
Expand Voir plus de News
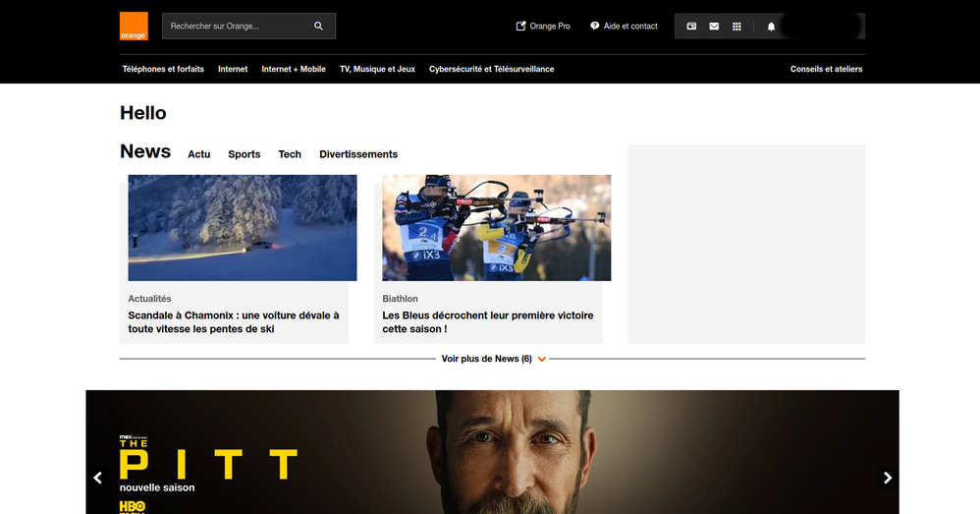pyautogui.click(x=493, y=359)
